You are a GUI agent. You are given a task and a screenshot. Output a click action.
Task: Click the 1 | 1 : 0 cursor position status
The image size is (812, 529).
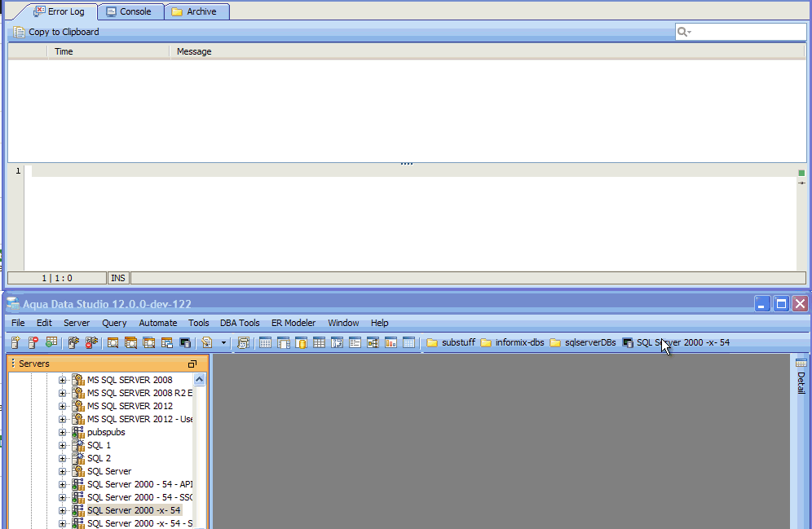pyautogui.click(x=57, y=278)
